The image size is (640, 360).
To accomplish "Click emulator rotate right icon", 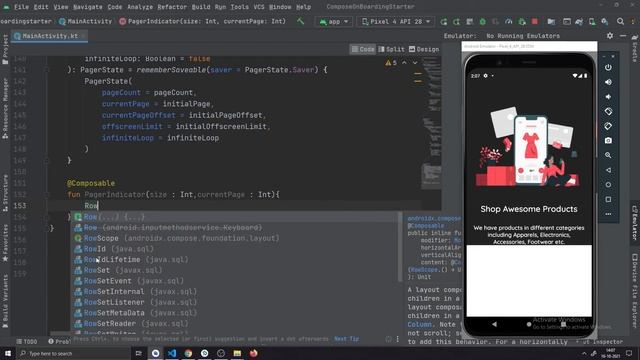I will [608, 126].
